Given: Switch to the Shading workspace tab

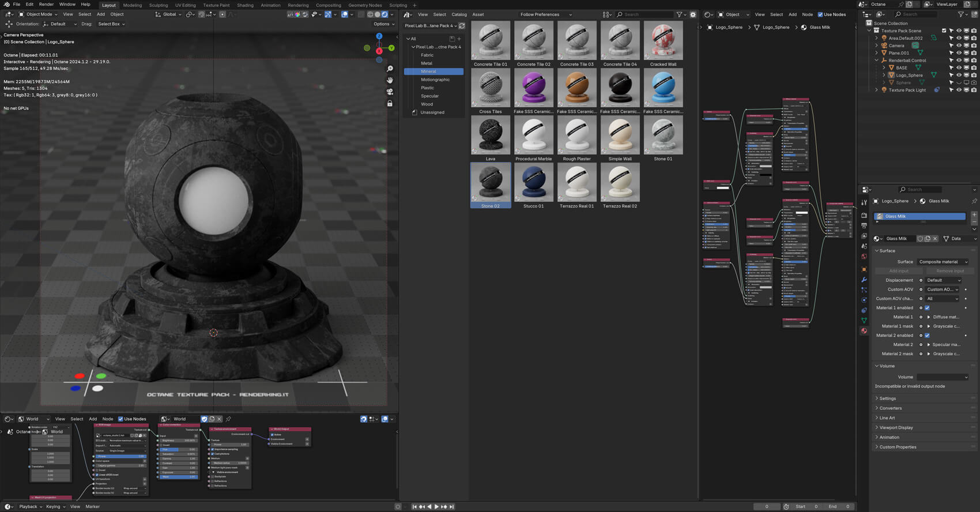Looking at the screenshot, I should pos(245,5).
